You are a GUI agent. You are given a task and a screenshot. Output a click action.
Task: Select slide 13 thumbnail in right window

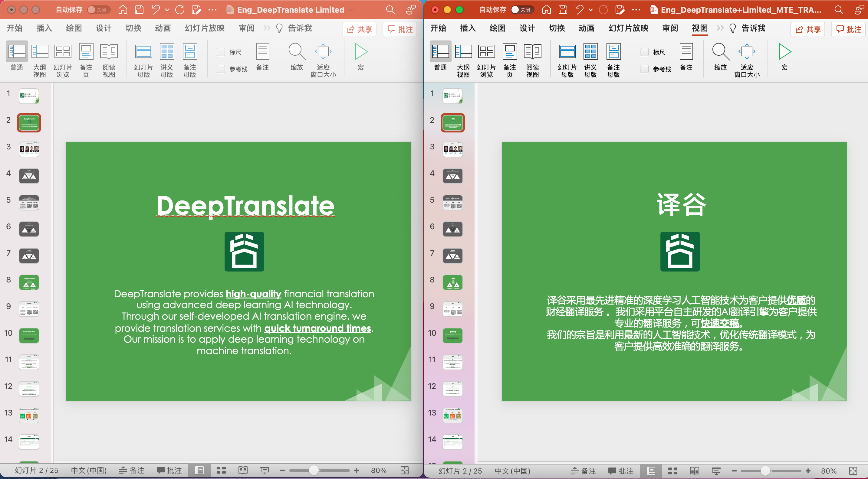click(452, 415)
